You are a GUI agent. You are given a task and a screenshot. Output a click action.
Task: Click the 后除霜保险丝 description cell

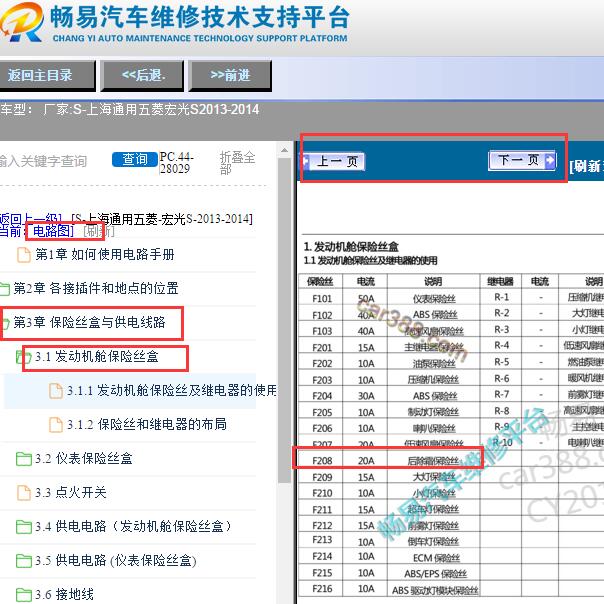pos(433,461)
